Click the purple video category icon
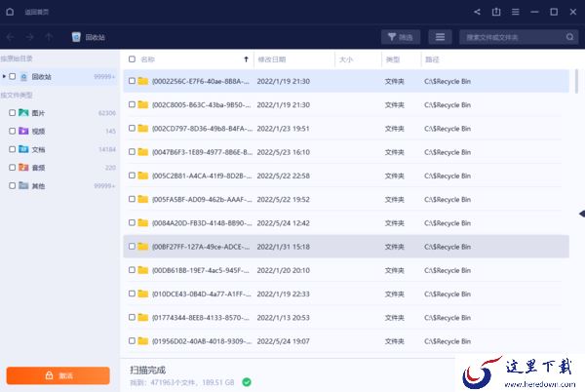Screen dimensions: 585x392 (23, 131)
